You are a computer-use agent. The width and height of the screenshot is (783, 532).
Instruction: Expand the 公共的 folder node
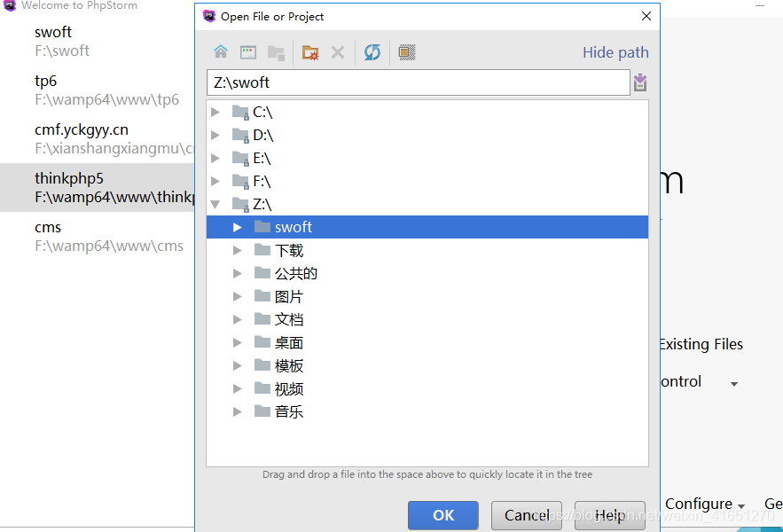tap(237, 273)
